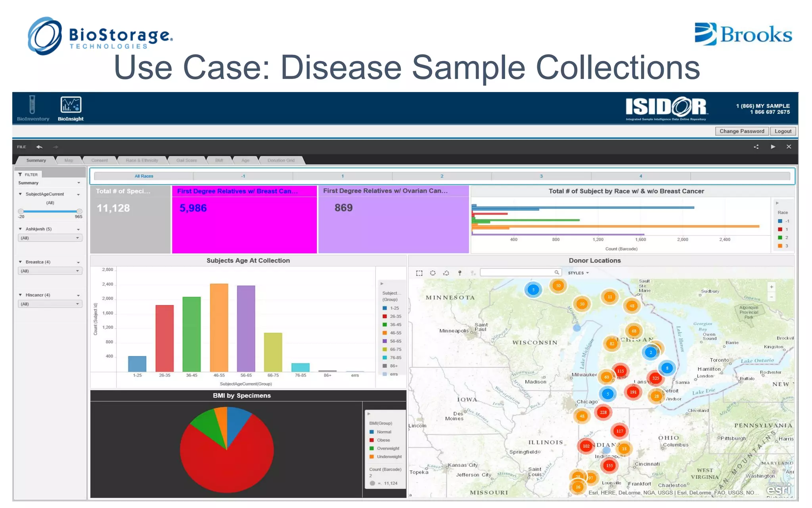Click the filter funnel icon
Screen dimensions: 812x508
[x=20, y=175]
